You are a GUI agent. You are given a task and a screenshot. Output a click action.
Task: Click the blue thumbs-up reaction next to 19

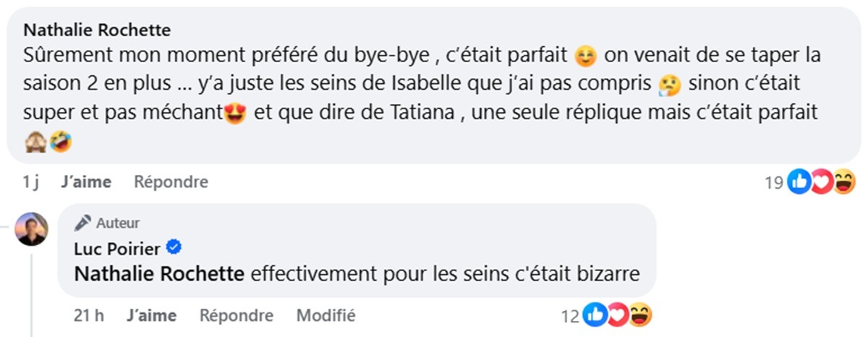click(799, 182)
